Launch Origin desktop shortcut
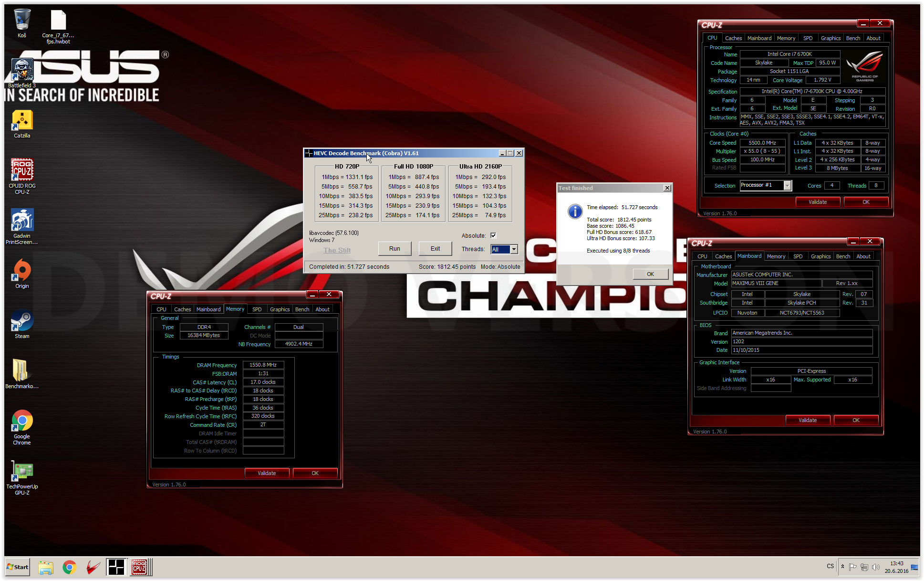Screen dimensions: 924x581 point(22,273)
